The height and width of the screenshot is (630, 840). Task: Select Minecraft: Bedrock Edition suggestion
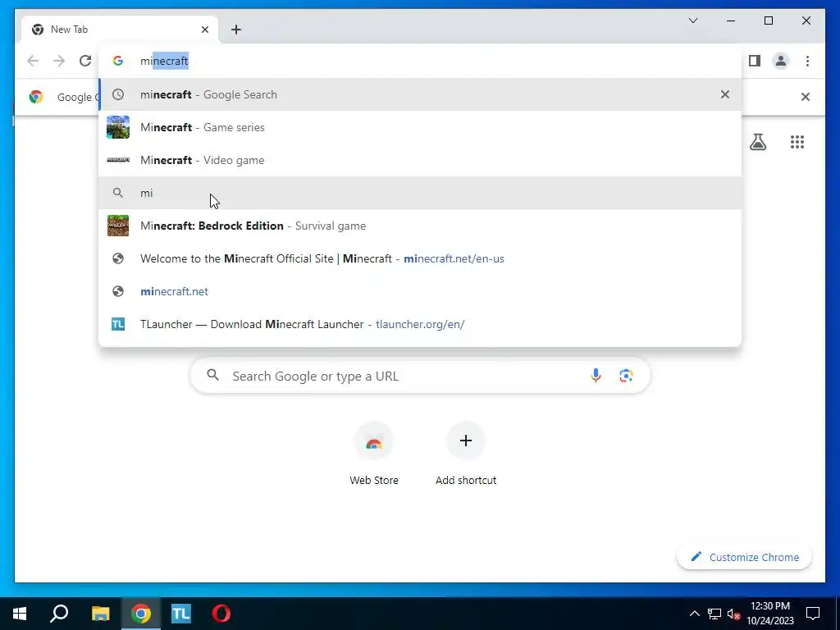click(x=420, y=226)
